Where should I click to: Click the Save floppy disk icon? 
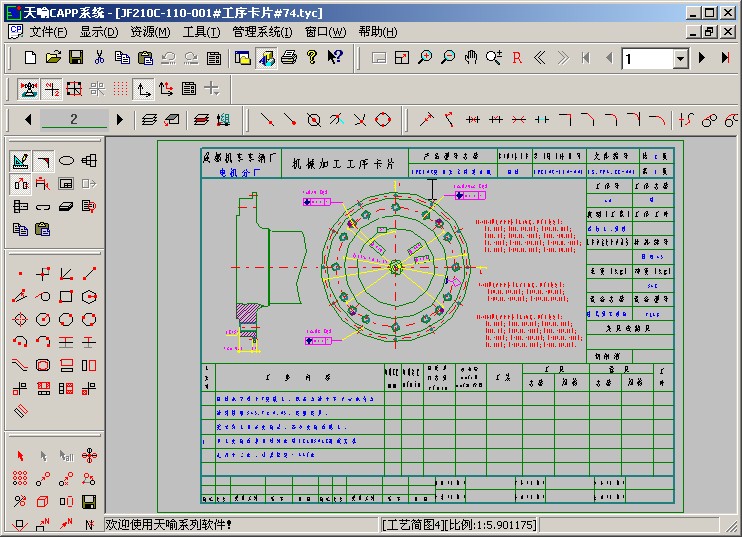point(76,58)
